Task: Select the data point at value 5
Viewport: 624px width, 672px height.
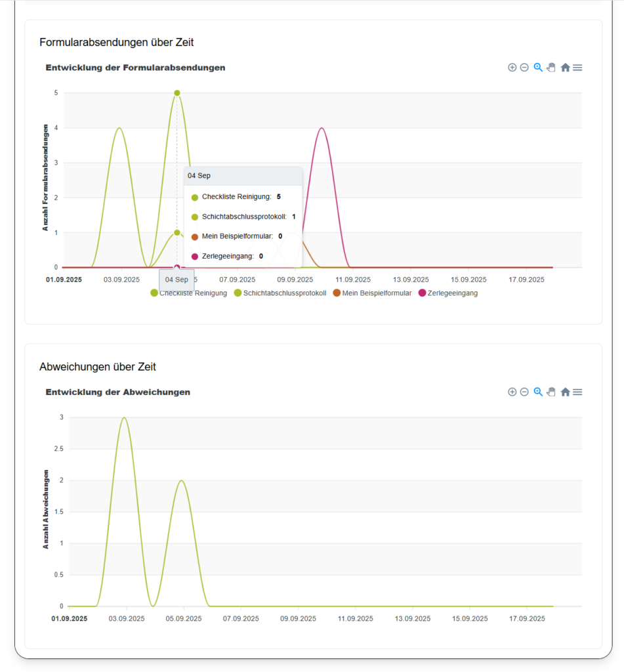Action: [x=177, y=93]
